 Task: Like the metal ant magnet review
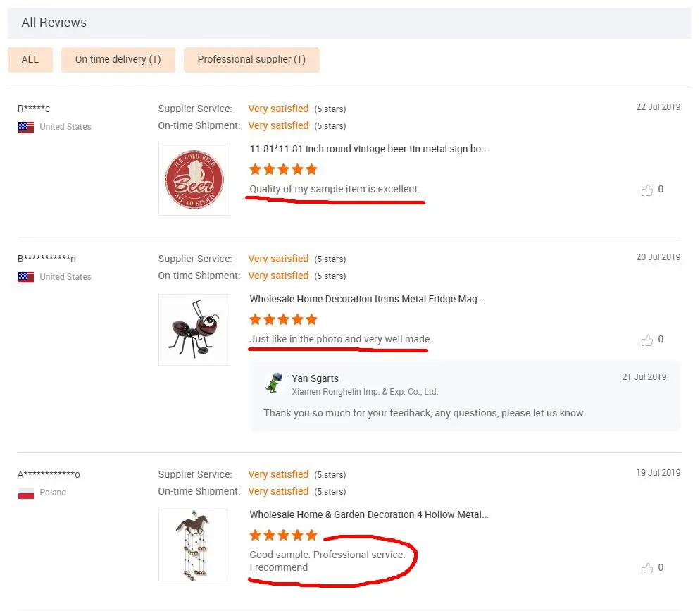point(646,340)
